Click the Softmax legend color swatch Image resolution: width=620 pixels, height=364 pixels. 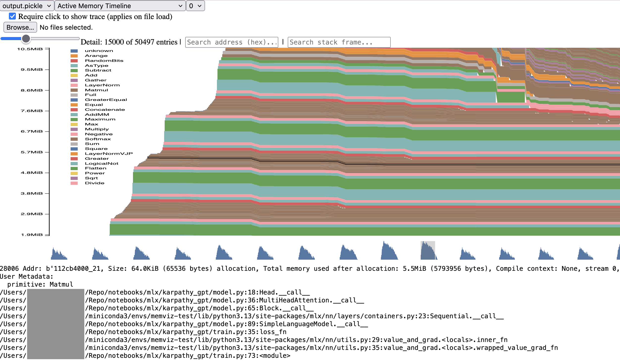[74, 139]
